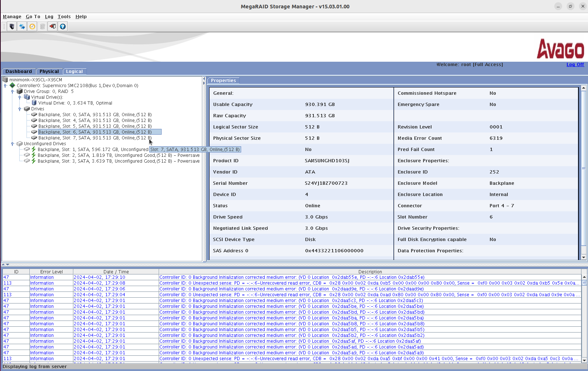
Task: Click the Description column header
Action: [370, 272]
